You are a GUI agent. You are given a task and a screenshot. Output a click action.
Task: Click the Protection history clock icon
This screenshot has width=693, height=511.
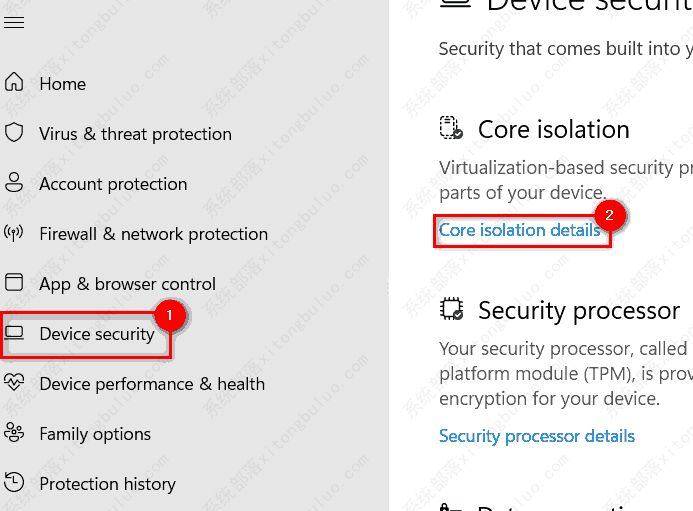pos(14,484)
